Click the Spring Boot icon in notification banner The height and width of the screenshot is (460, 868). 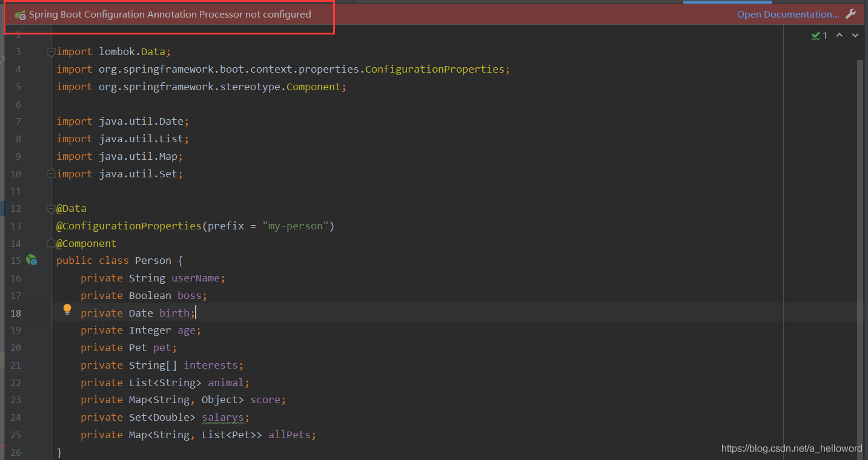[20, 15]
